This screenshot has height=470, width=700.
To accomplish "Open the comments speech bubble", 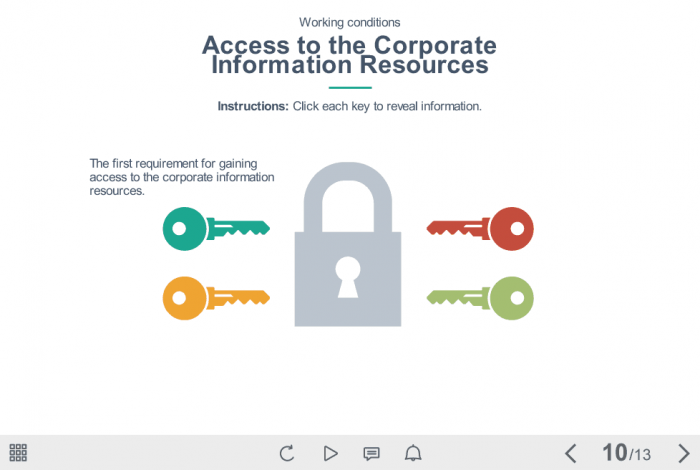I will tap(371, 453).
